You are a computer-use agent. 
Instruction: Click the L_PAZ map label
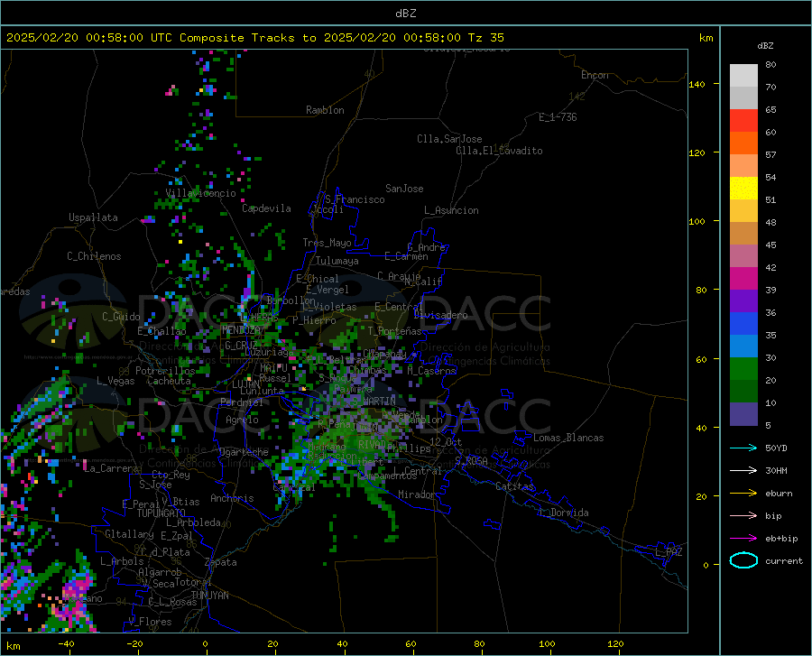coord(669,552)
